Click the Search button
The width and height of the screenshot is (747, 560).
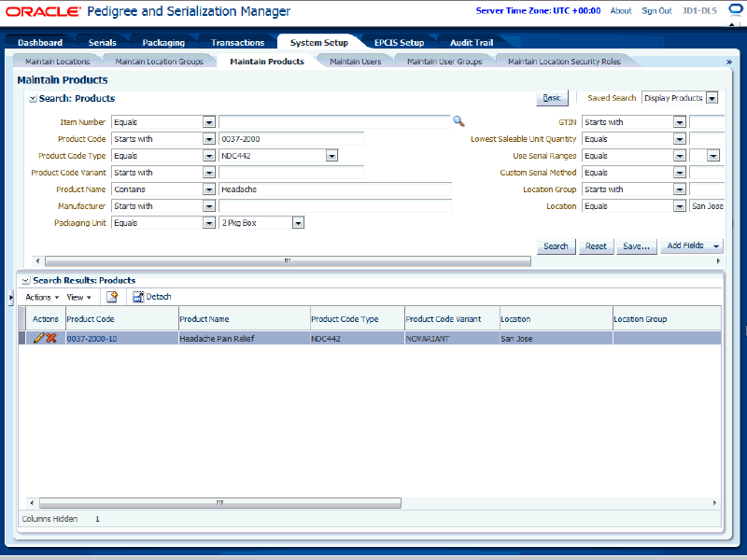click(556, 246)
